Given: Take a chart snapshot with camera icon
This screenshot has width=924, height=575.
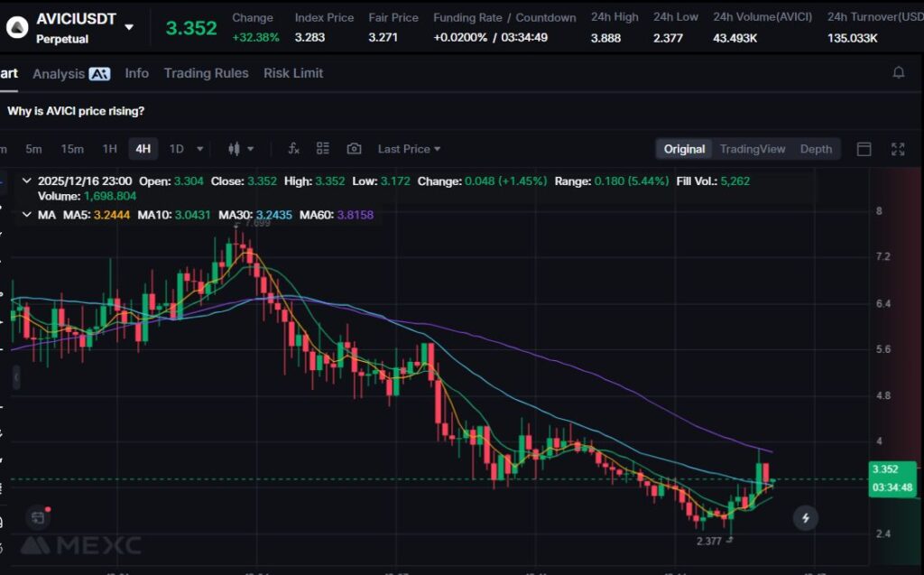Looking at the screenshot, I should pyautogui.click(x=354, y=149).
